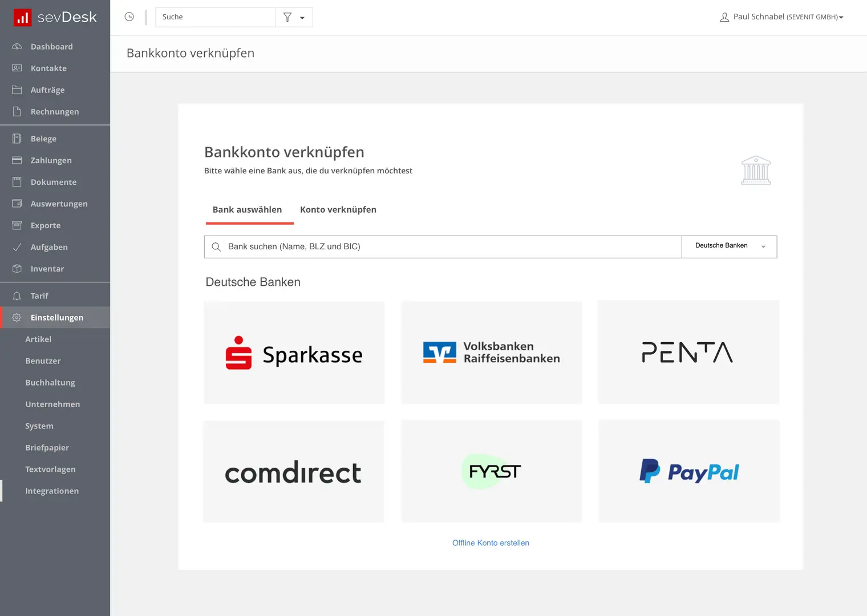Open the history clock icon
This screenshot has height=616, width=867.
[129, 17]
